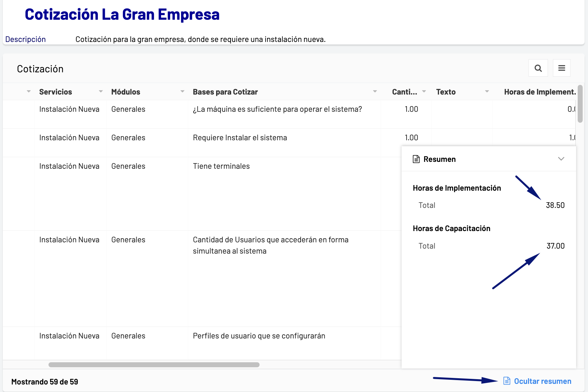Image resolution: width=588 pixels, height=392 pixels.
Task: Click the Bases para Cotizar header
Action: [225, 92]
